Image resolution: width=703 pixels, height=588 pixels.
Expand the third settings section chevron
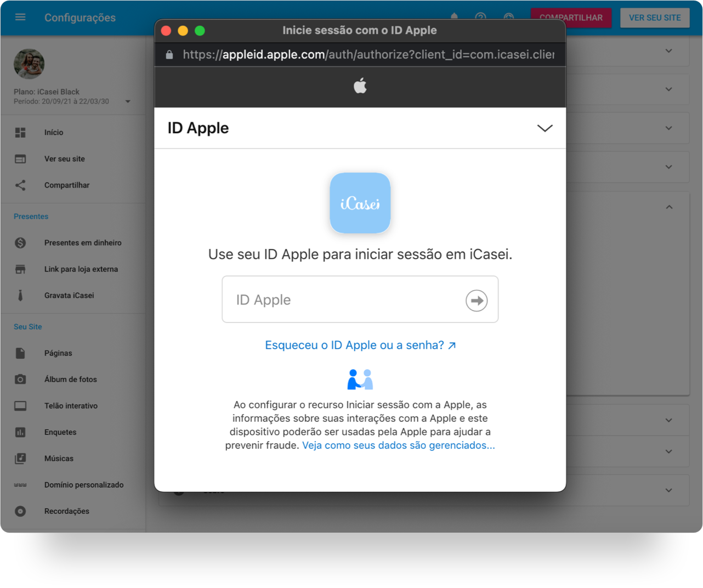[x=669, y=128]
